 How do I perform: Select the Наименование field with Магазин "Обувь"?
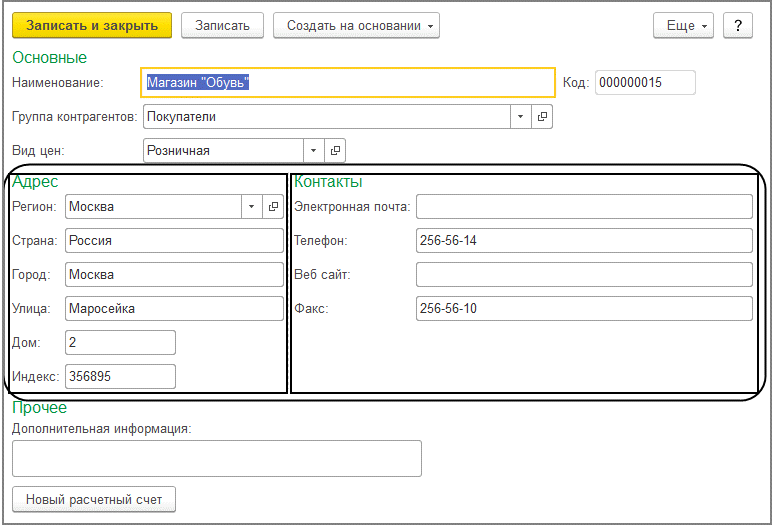[x=348, y=82]
